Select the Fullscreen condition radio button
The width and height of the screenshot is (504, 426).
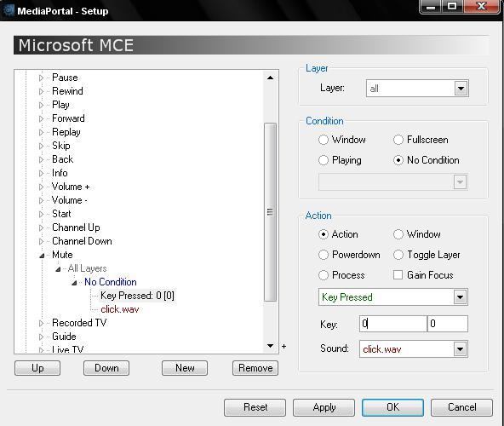tap(398, 140)
